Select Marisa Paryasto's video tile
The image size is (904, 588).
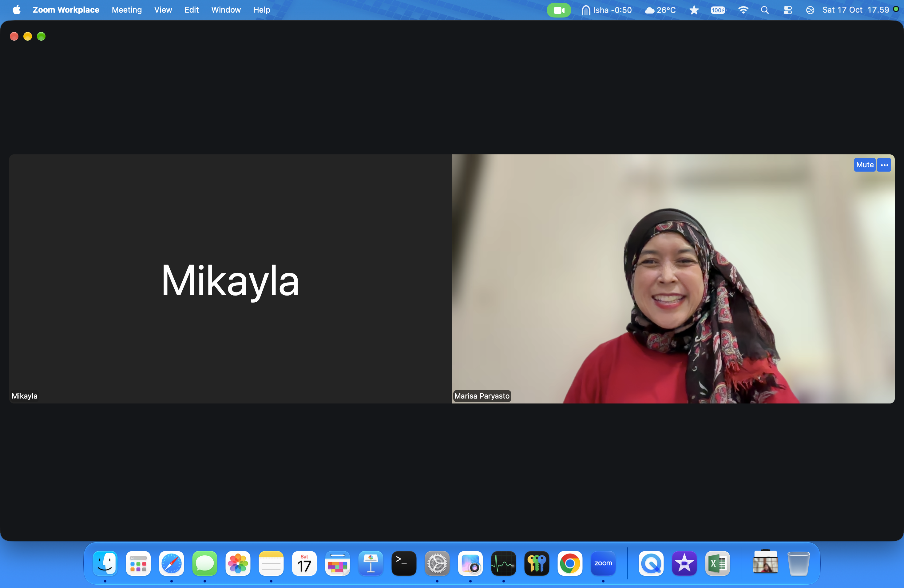click(x=673, y=279)
